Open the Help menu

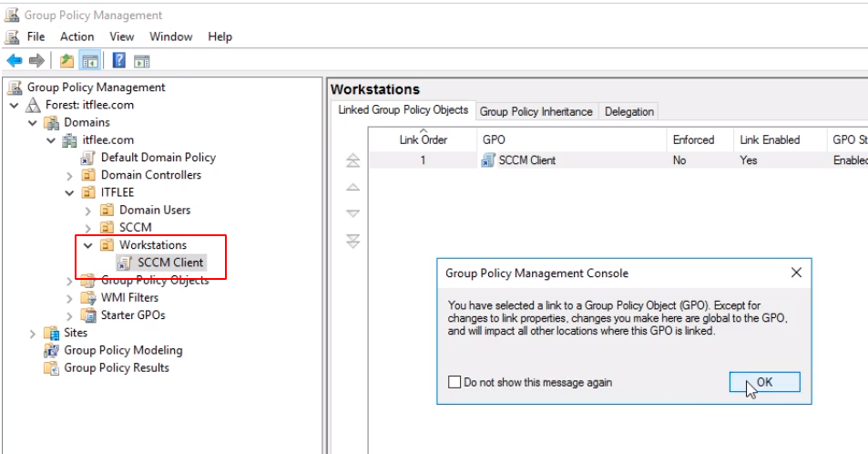[220, 36]
